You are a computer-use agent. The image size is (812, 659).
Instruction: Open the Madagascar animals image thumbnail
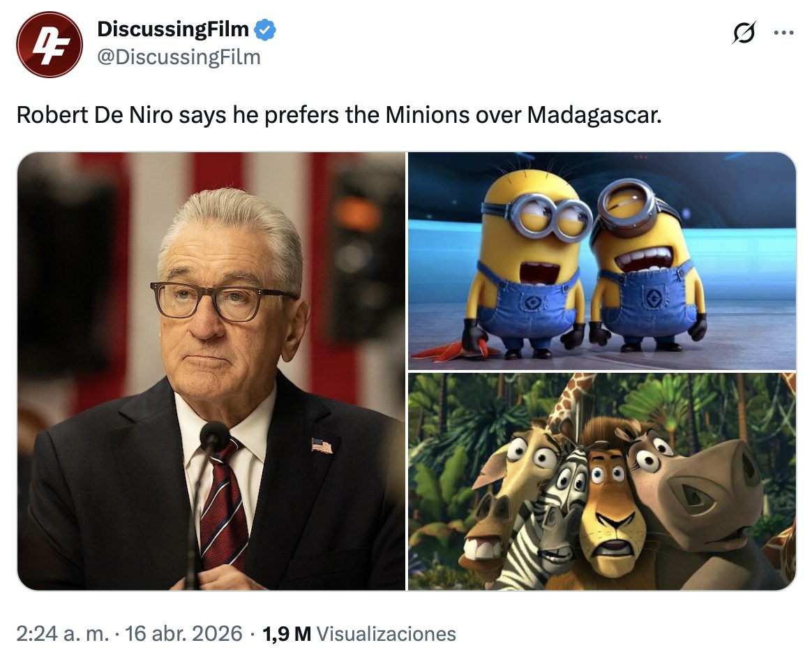pos(602,481)
